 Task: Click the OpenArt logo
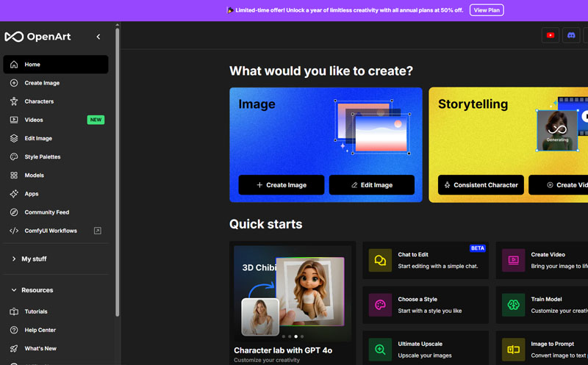point(37,36)
